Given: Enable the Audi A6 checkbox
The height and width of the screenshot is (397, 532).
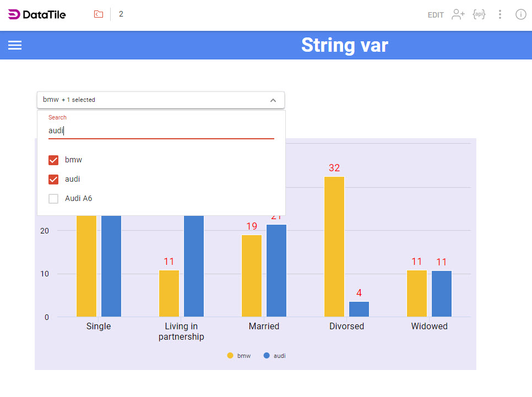Looking at the screenshot, I should pyautogui.click(x=53, y=198).
